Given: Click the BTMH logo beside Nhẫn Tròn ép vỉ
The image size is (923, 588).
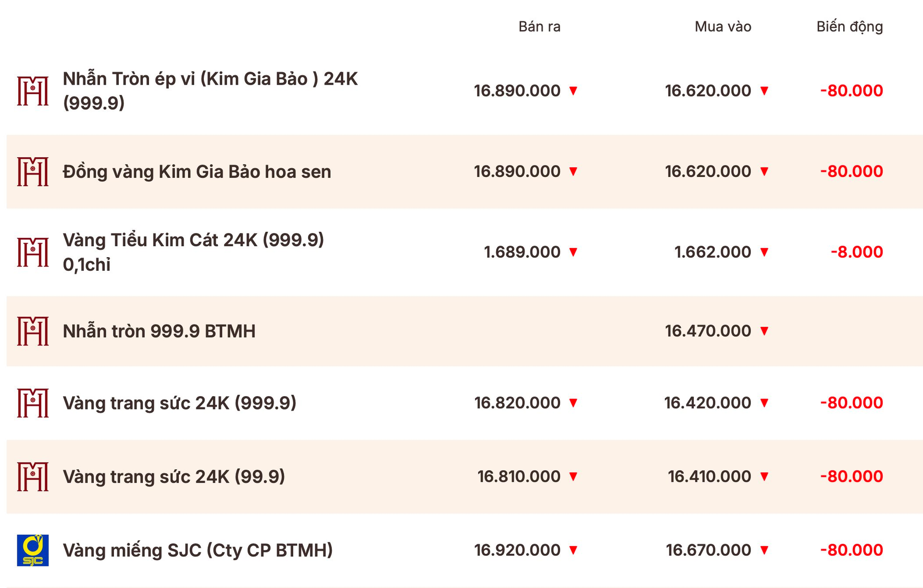Looking at the screenshot, I should tap(33, 91).
